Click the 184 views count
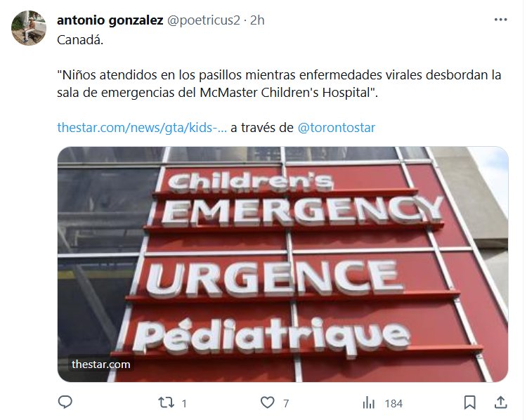The width and height of the screenshot is (527, 420). pyautogui.click(x=393, y=403)
